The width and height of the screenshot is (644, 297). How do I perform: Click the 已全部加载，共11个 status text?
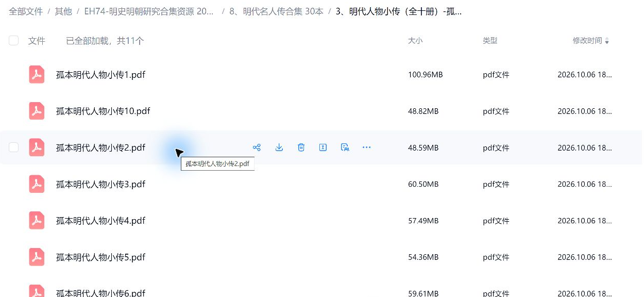tap(105, 41)
